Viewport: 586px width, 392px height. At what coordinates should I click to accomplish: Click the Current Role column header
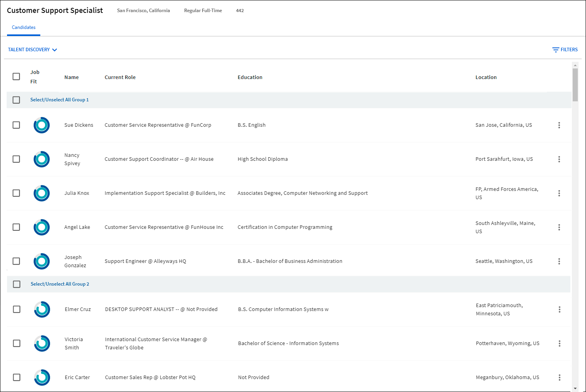coord(120,77)
